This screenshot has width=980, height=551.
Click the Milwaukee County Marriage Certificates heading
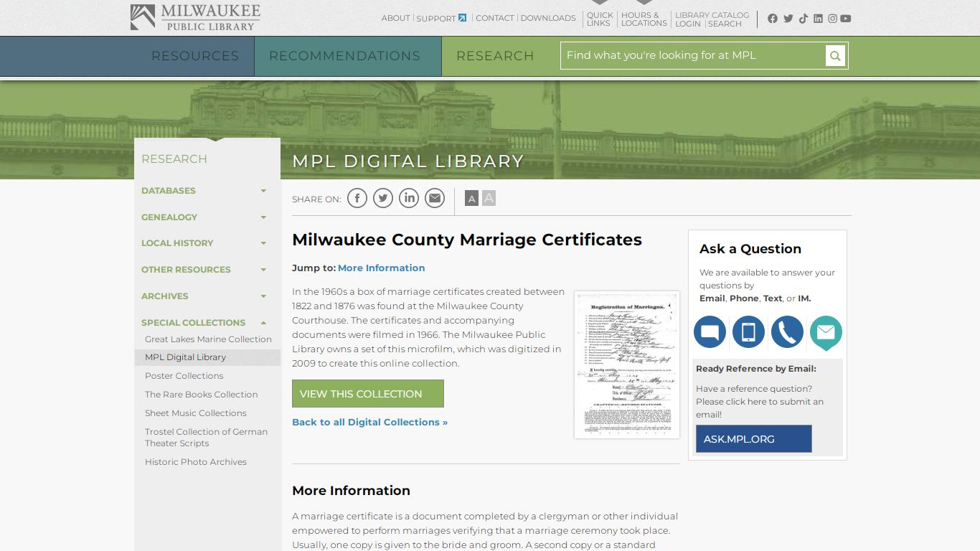[x=467, y=240]
